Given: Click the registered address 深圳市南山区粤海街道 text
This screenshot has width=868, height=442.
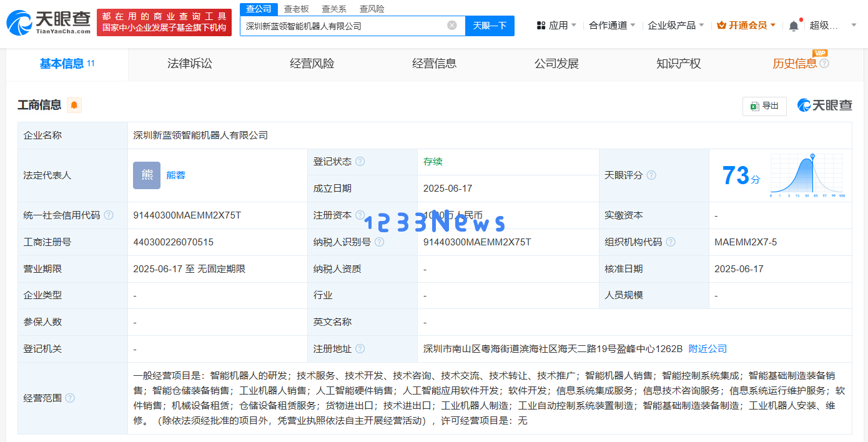Looking at the screenshot, I should point(553,349).
